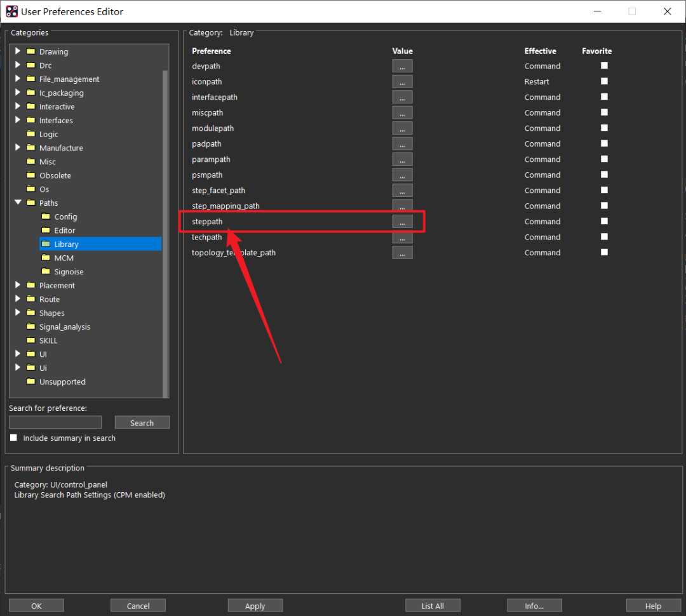Expand the Drawing category
686x616 pixels.
coord(18,51)
